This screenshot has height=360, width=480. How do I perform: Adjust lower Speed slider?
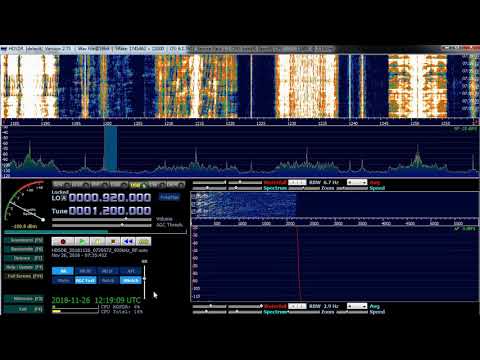click(352, 312)
